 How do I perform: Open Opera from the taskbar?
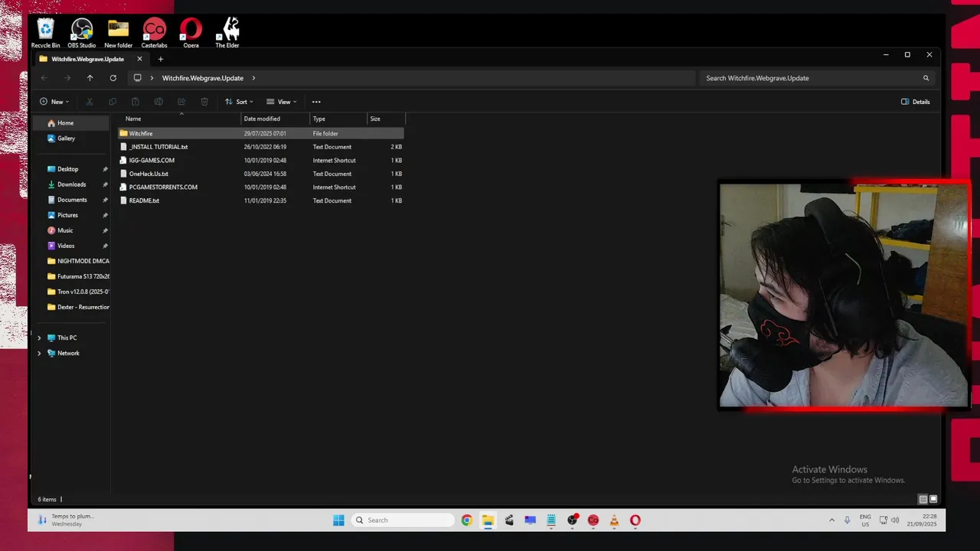[x=635, y=520]
